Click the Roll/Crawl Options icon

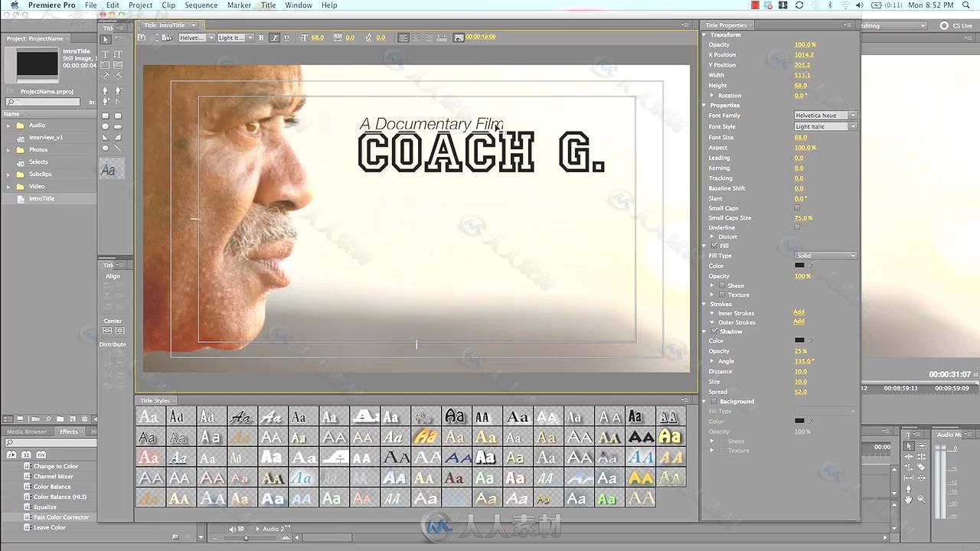(x=155, y=37)
